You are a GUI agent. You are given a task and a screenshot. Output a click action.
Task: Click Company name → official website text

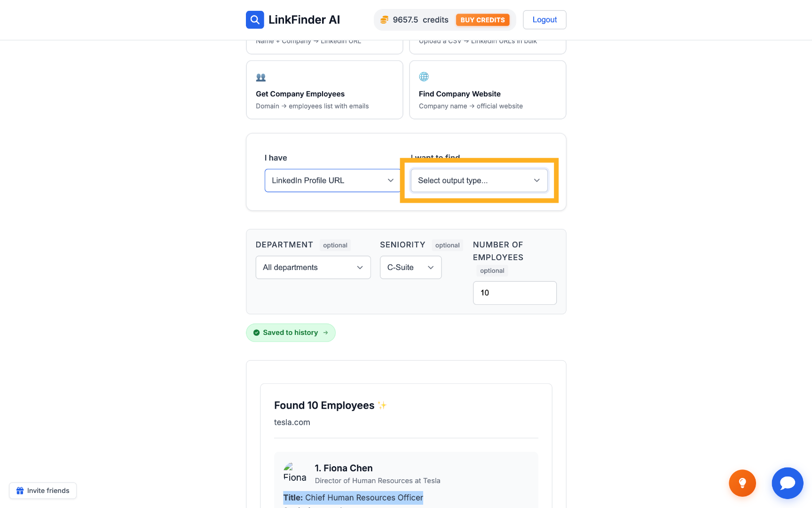pos(471,106)
